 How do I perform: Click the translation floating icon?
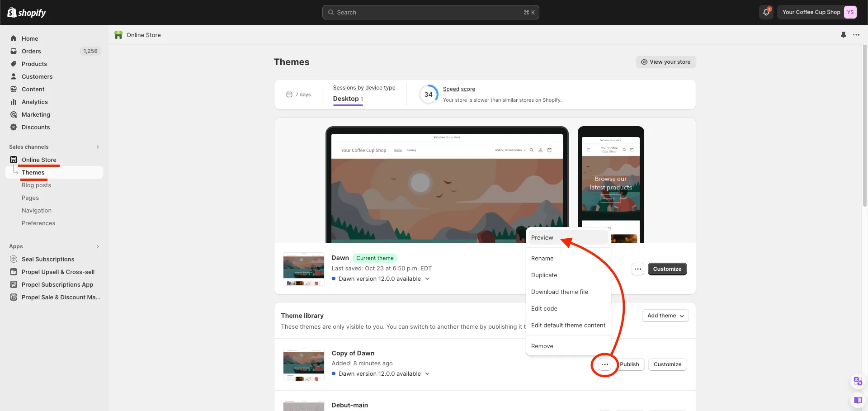click(858, 381)
